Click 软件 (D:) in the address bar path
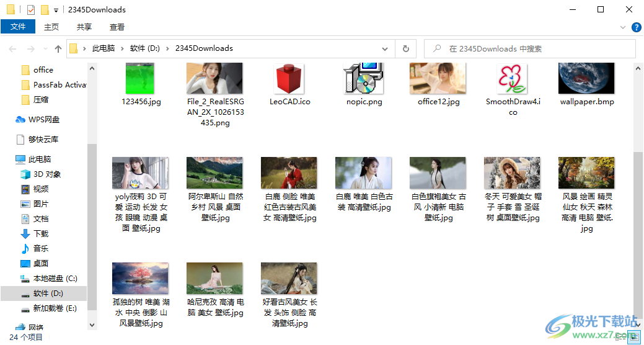 (144, 48)
